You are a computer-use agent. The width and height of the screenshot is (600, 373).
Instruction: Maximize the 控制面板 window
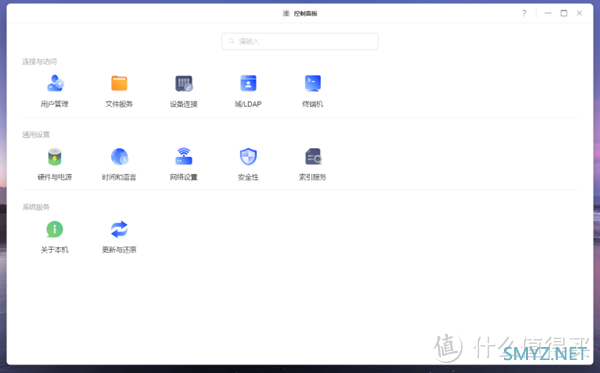[564, 13]
